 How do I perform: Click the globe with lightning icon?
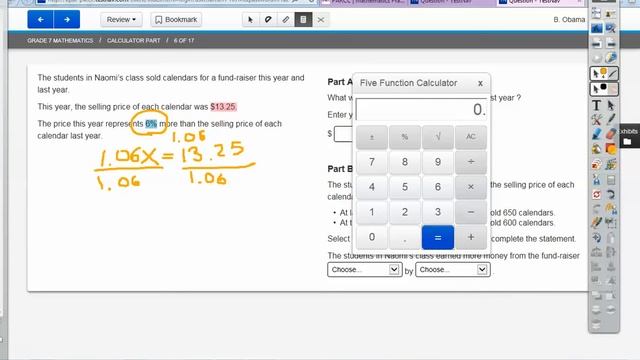[611, 58]
